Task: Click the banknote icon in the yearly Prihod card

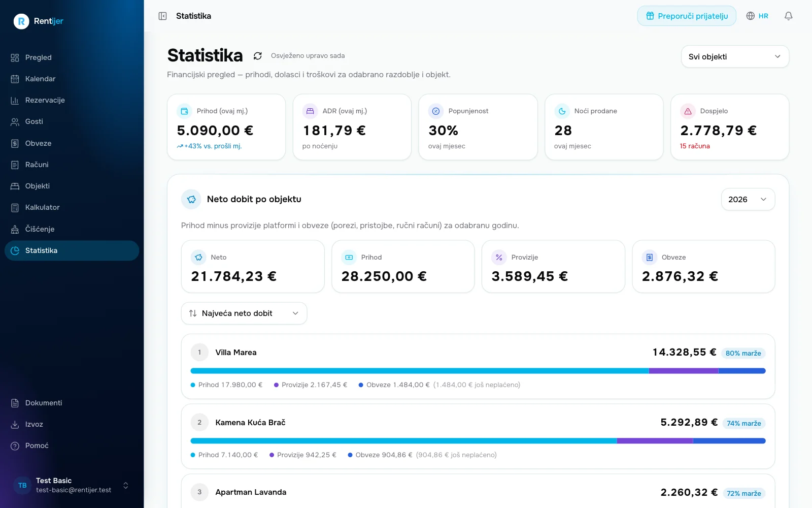Action: pos(349,258)
